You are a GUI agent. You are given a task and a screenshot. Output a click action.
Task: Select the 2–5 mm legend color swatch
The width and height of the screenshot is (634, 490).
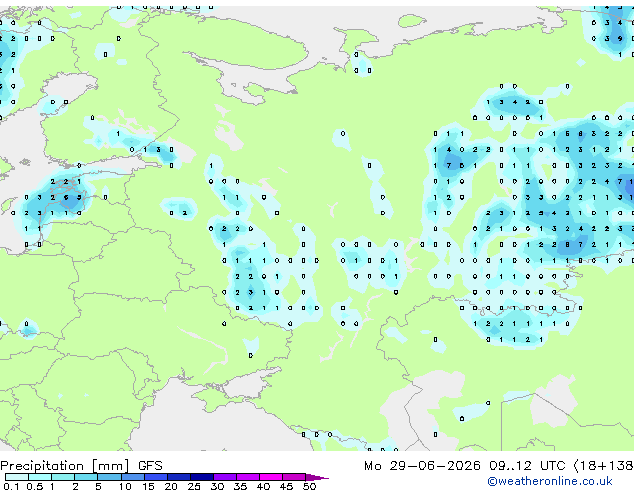tap(86, 477)
